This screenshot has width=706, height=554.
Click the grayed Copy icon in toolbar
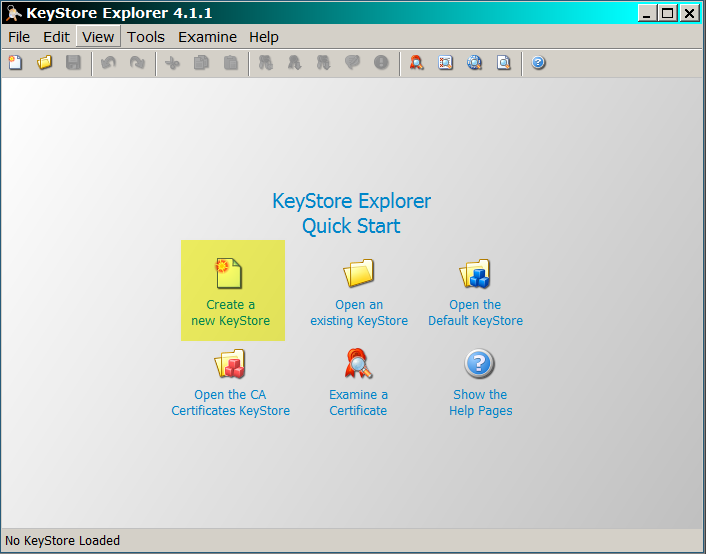201,63
